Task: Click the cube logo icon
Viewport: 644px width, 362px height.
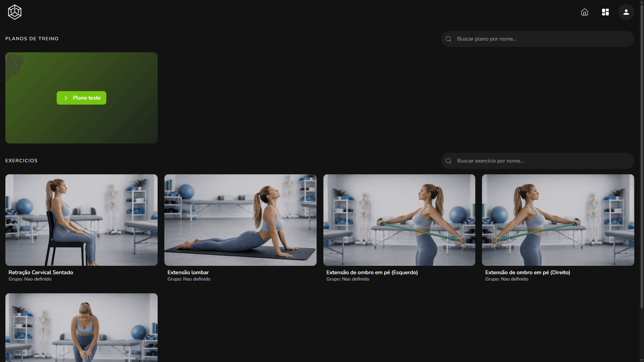Action: coord(15,12)
